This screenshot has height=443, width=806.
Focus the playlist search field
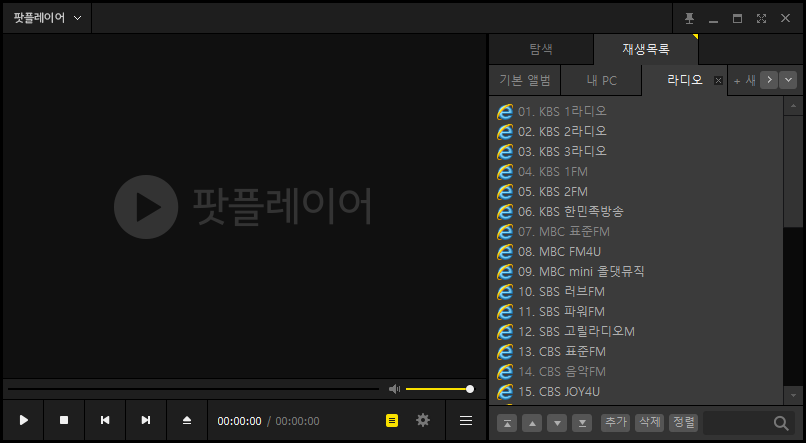(x=736, y=423)
